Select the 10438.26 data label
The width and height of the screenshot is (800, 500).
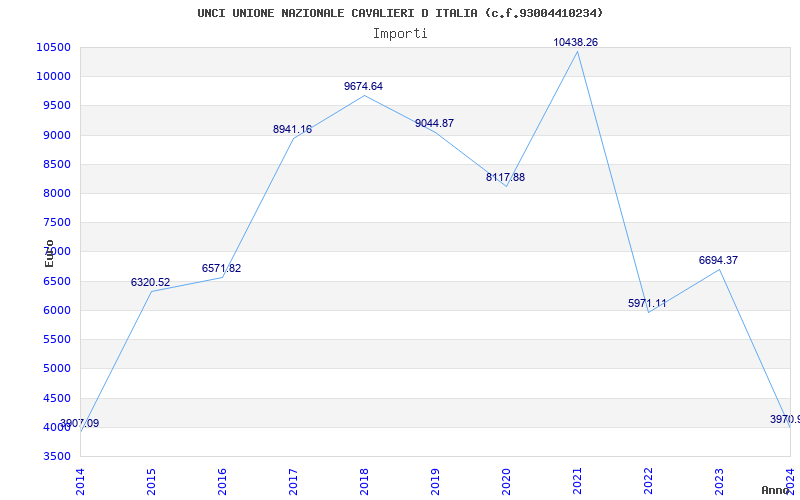tap(576, 42)
